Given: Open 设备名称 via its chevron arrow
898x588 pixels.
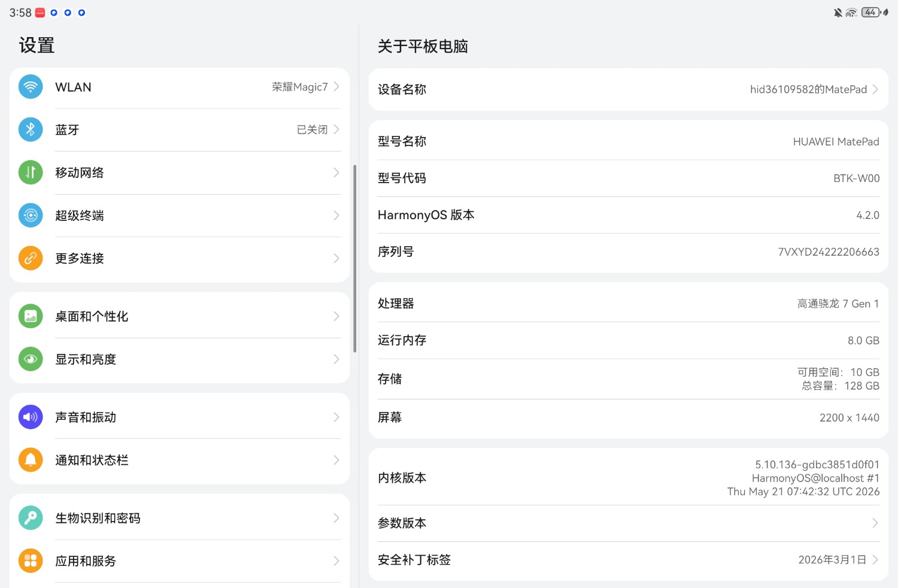Looking at the screenshot, I should tap(875, 89).
